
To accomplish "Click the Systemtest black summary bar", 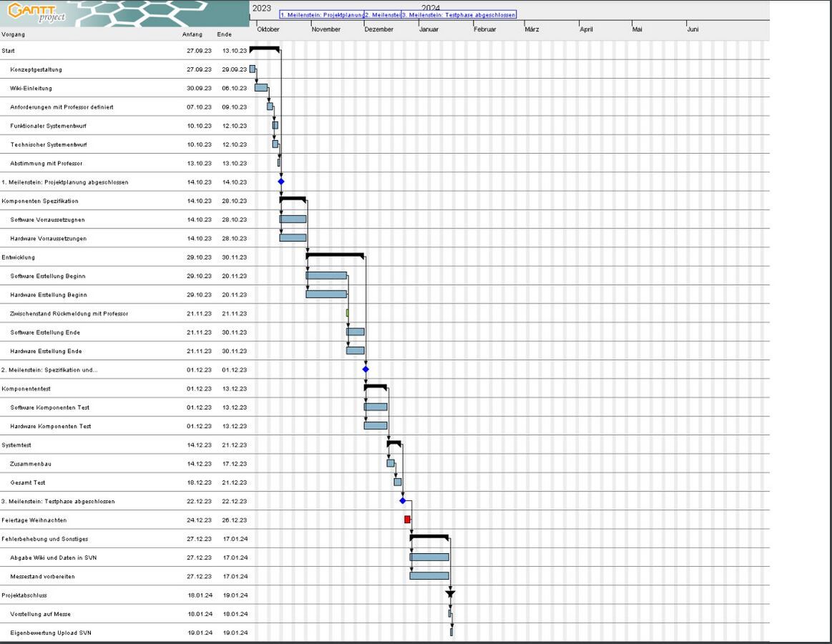I will pyautogui.click(x=393, y=443).
